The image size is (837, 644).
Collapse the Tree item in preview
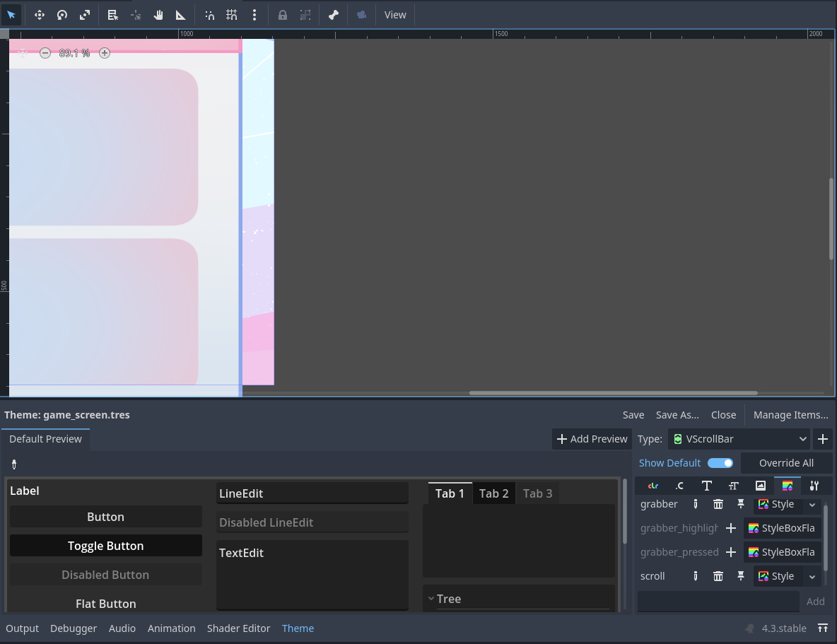click(x=431, y=599)
